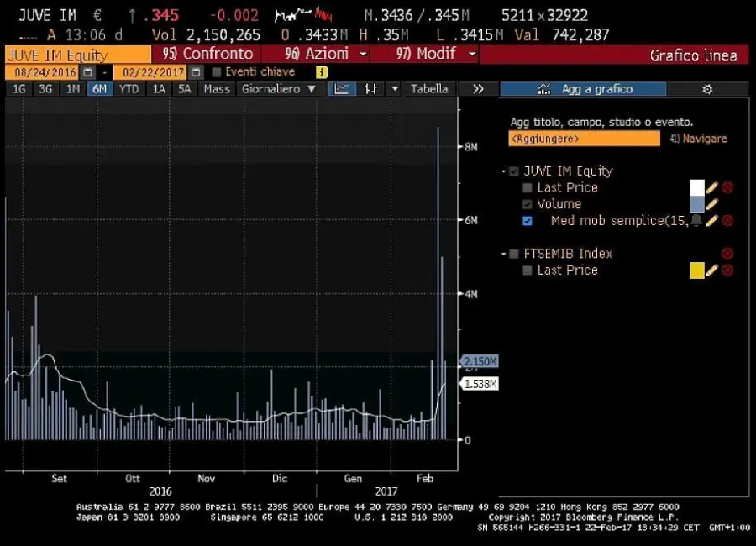This screenshot has height=546, width=756.
Task: Click the Agg a grafico button
Action: click(x=583, y=89)
